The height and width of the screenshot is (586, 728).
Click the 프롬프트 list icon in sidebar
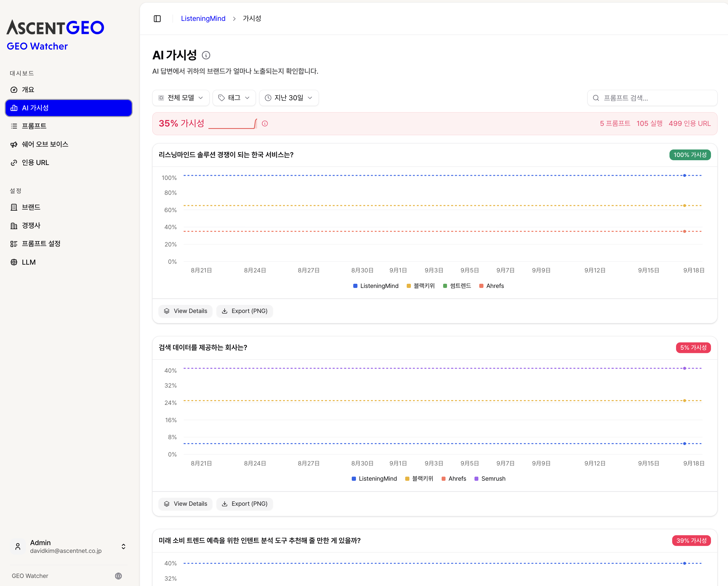click(x=14, y=126)
